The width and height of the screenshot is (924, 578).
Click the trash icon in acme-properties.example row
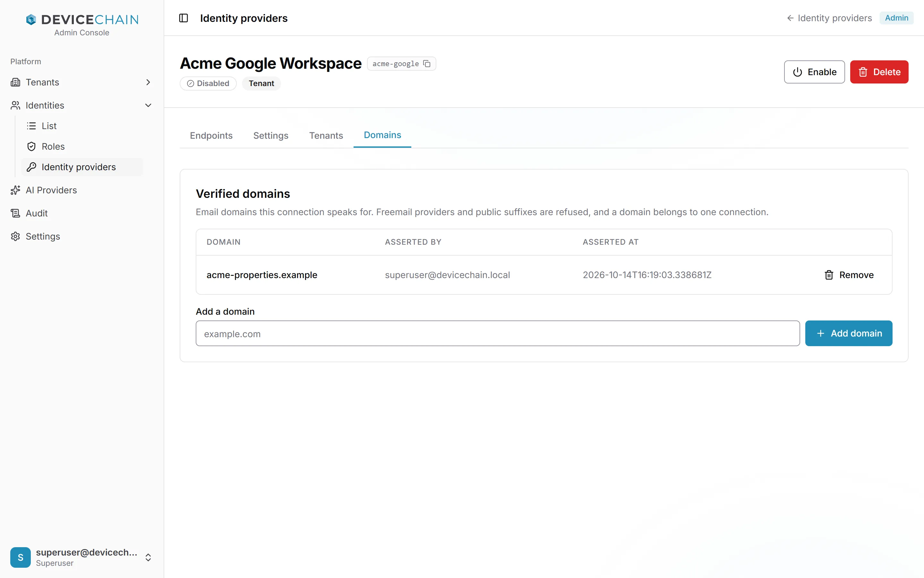pyautogui.click(x=829, y=275)
